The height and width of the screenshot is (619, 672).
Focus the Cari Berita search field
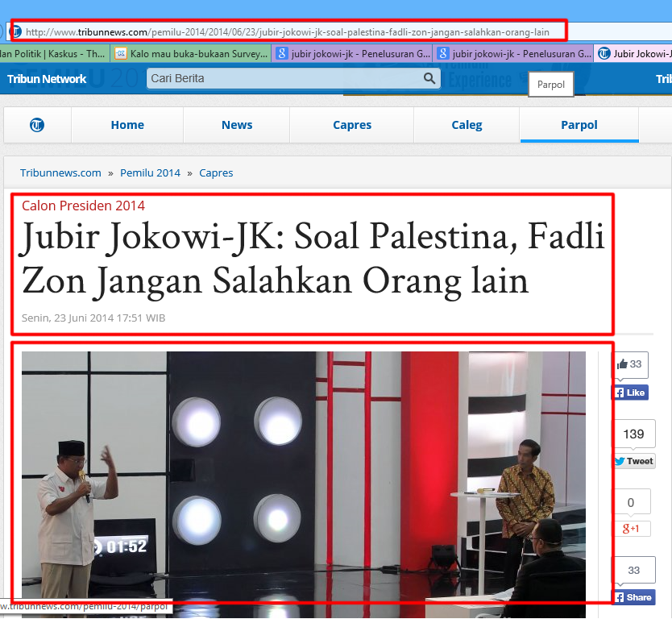[x=293, y=78]
